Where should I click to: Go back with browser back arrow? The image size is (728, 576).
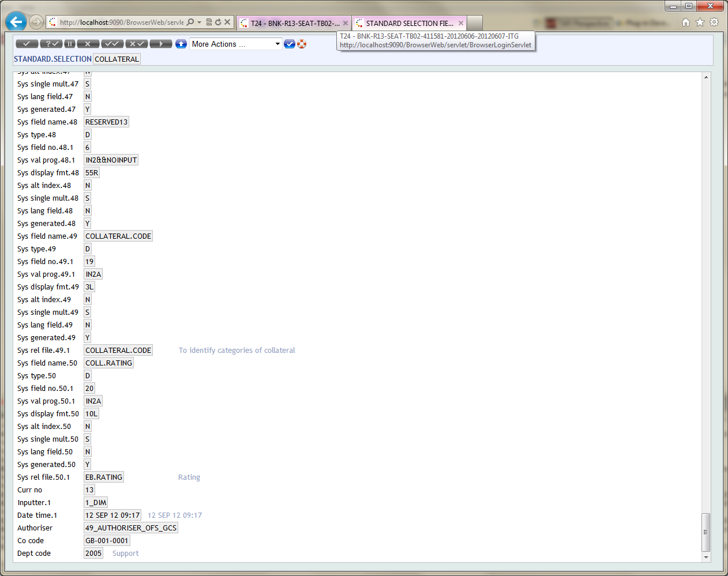[x=16, y=22]
